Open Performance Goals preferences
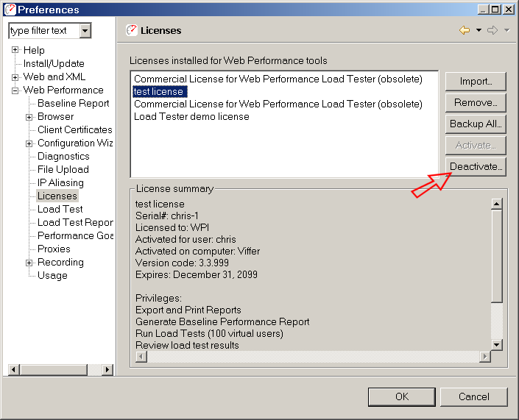Viewport: 519px width, 420px height. pyautogui.click(x=75, y=235)
